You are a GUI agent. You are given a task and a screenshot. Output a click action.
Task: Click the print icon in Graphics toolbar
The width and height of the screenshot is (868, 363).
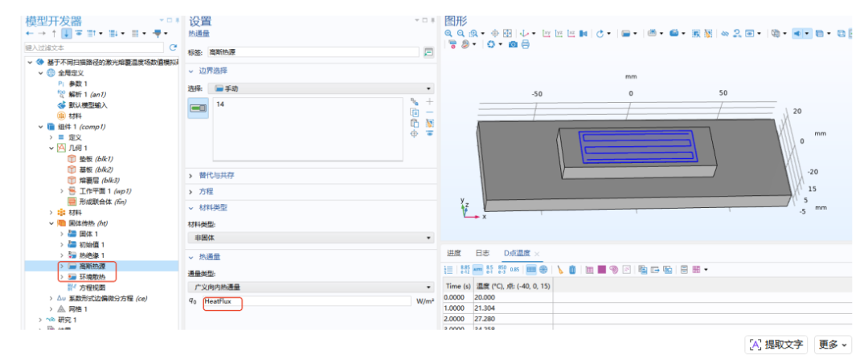[526, 44]
